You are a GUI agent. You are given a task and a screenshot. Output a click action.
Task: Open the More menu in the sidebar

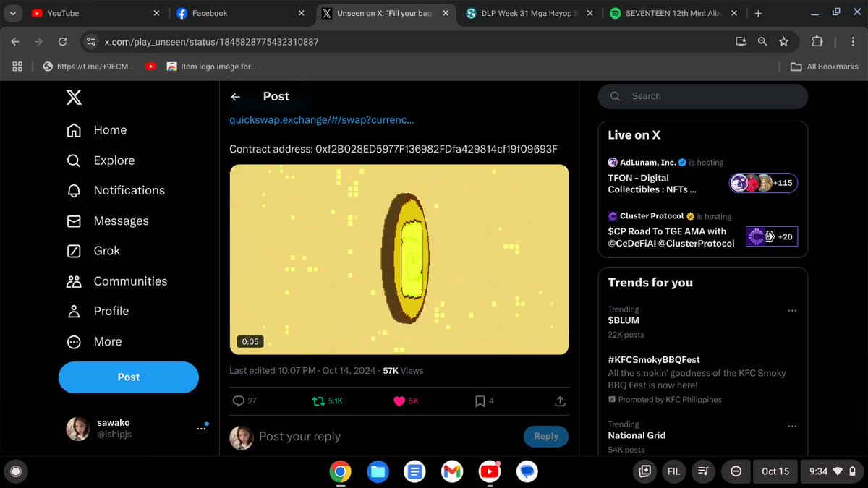[x=94, y=341]
